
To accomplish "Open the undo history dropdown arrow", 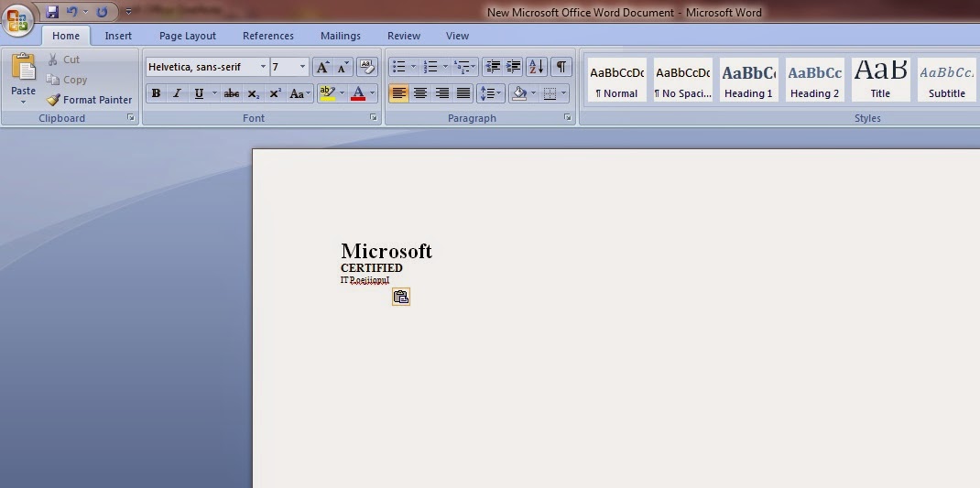I will click(85, 11).
